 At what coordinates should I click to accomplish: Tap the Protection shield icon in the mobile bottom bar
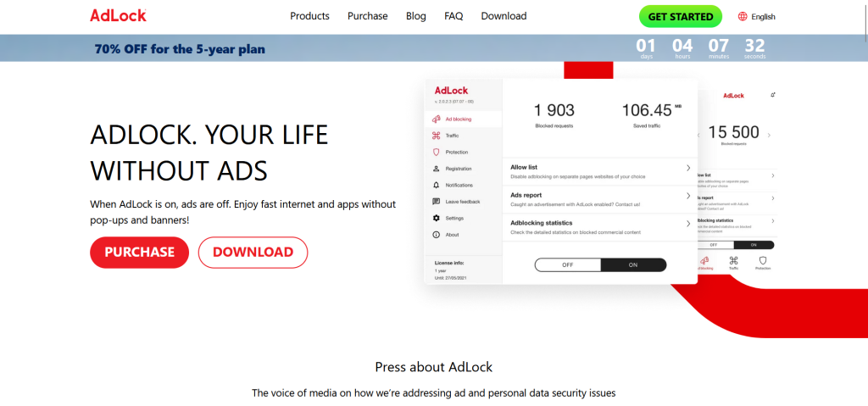point(762,260)
